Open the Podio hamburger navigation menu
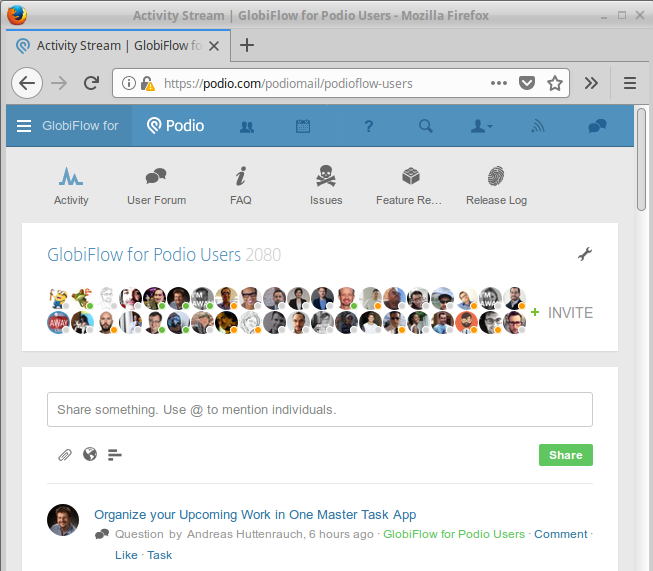 (24, 126)
